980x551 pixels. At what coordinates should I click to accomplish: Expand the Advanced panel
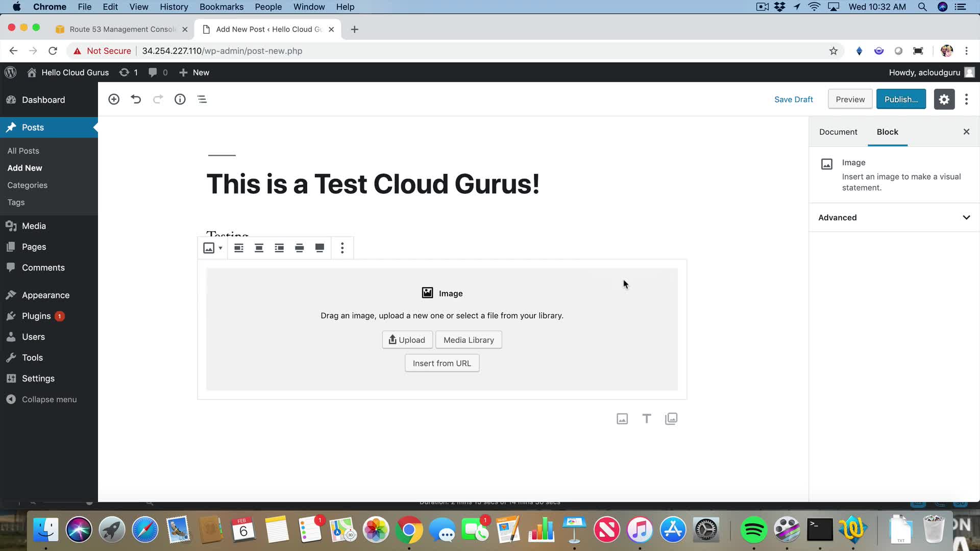tap(894, 217)
